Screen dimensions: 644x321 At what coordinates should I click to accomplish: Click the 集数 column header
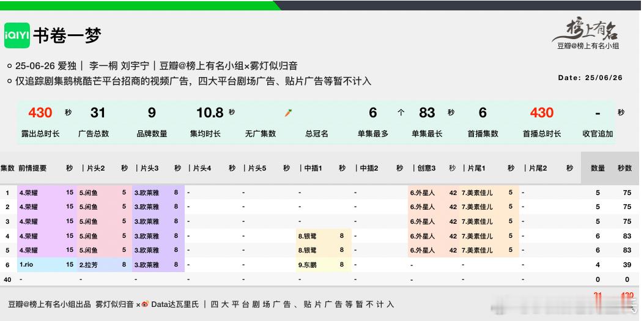click(x=7, y=168)
